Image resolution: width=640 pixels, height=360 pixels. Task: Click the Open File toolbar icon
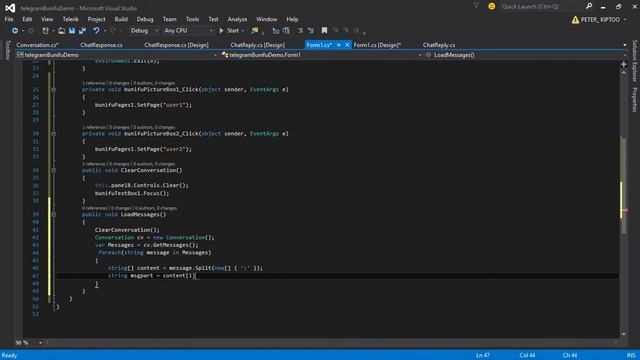coord(61,31)
